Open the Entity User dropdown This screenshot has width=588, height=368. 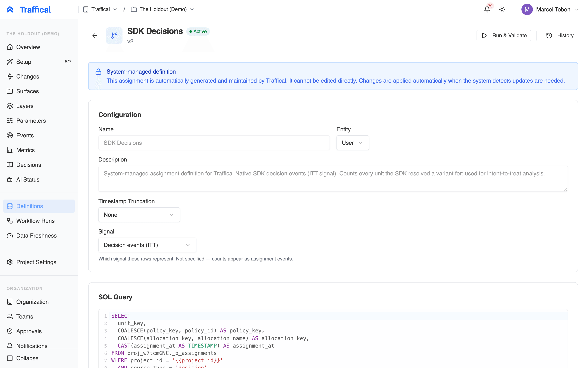point(353,143)
